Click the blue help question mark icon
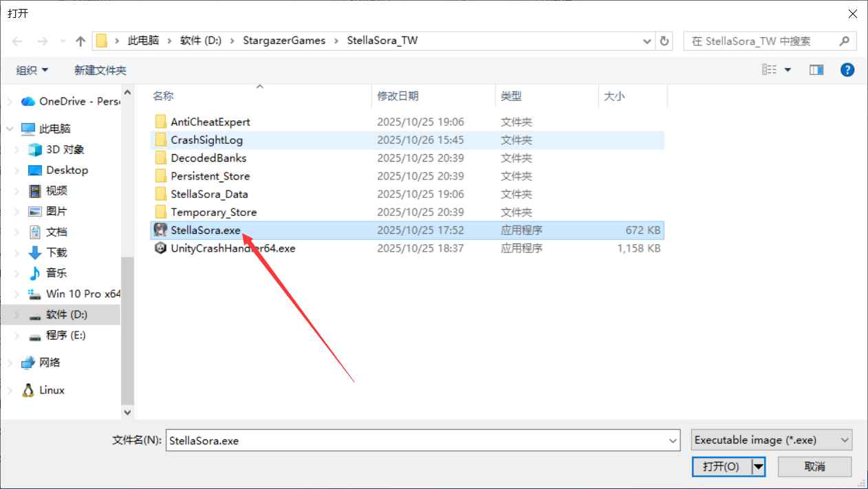The image size is (868, 489). [x=847, y=69]
